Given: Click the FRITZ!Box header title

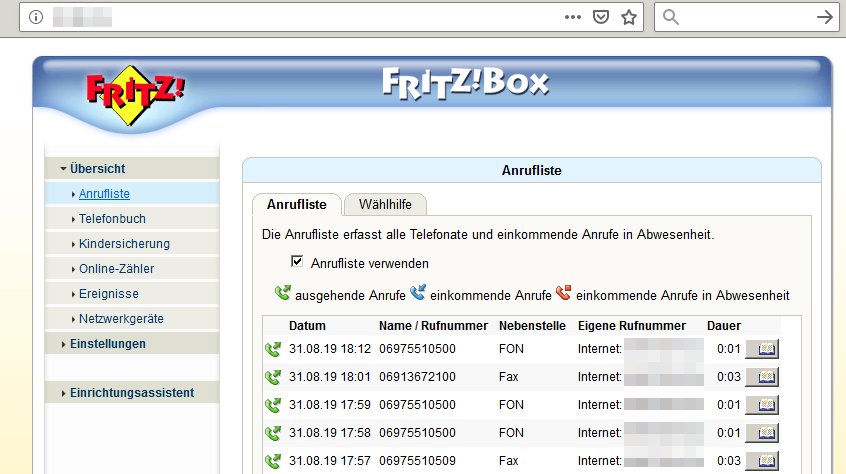Looking at the screenshot, I should 465,84.
